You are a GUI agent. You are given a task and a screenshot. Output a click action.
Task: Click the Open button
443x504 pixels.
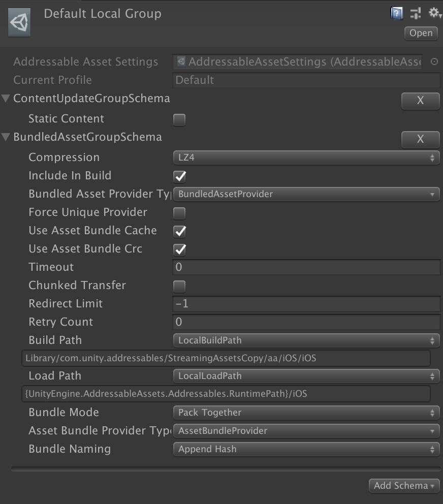421,33
